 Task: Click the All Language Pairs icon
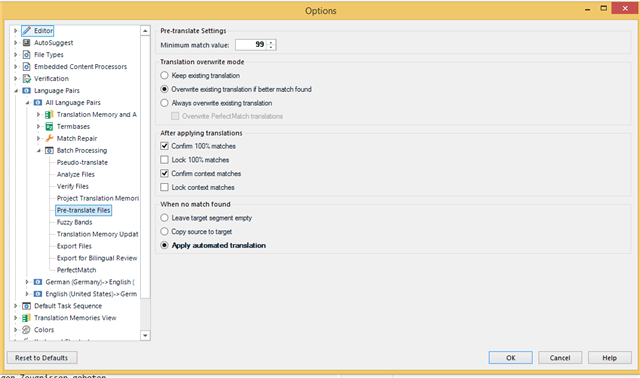coord(38,102)
